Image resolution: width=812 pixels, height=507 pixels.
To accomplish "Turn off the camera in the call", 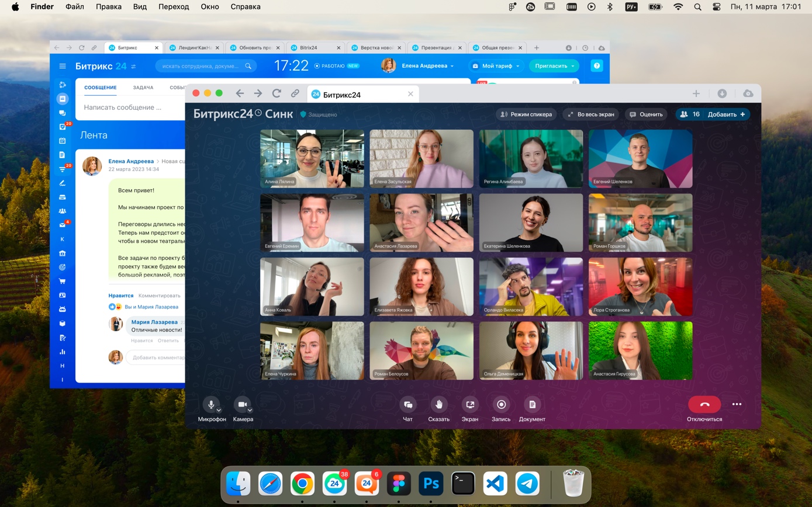I will click(241, 404).
